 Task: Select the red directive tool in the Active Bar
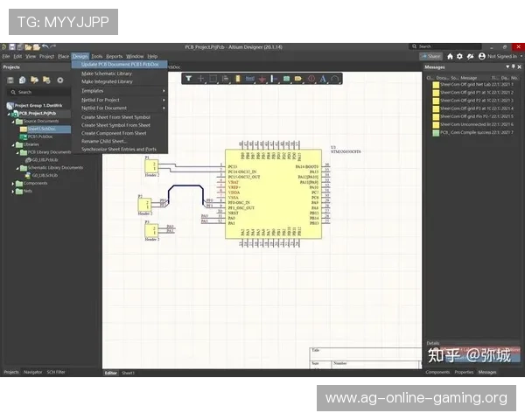coord(311,79)
